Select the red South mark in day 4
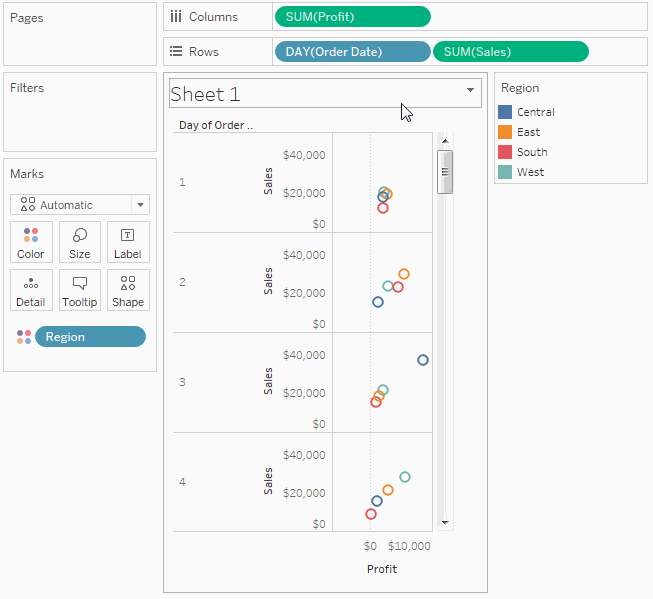The height and width of the screenshot is (599, 653). [371, 514]
